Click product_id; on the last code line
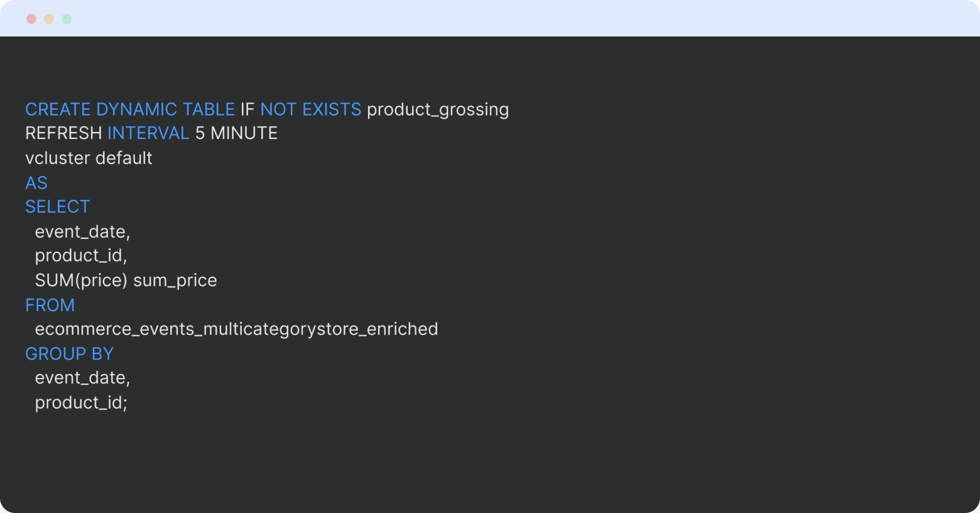This screenshot has height=513, width=980. pyautogui.click(x=81, y=402)
